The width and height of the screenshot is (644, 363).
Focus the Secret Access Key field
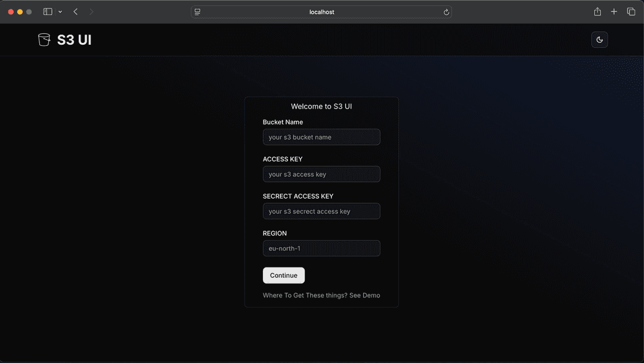click(321, 211)
